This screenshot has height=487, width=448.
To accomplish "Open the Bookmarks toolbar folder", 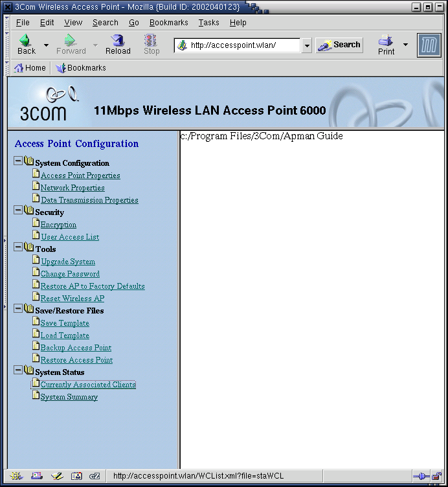I will click(81, 68).
